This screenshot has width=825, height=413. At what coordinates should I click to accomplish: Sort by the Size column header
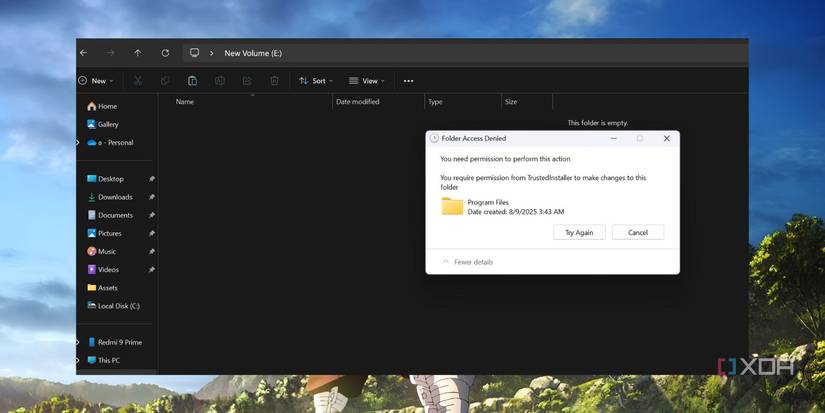[511, 102]
